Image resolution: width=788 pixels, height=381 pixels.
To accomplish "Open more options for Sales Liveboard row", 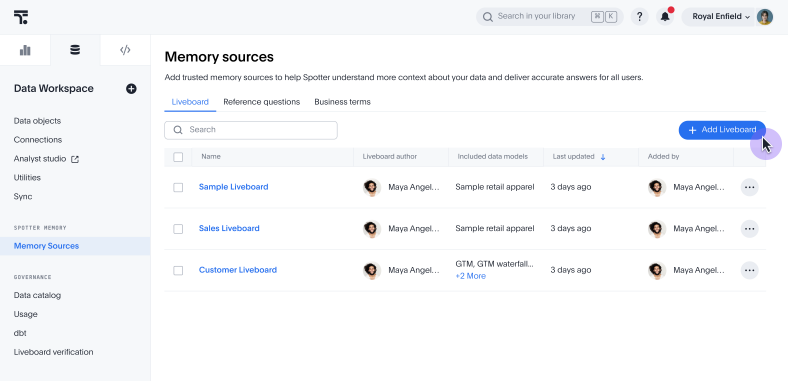I will (x=749, y=229).
